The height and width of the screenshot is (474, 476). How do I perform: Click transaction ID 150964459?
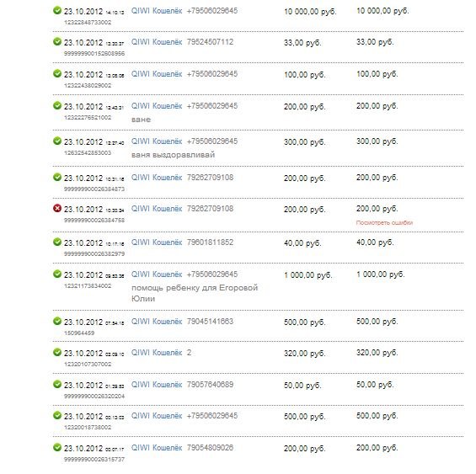coord(79,333)
